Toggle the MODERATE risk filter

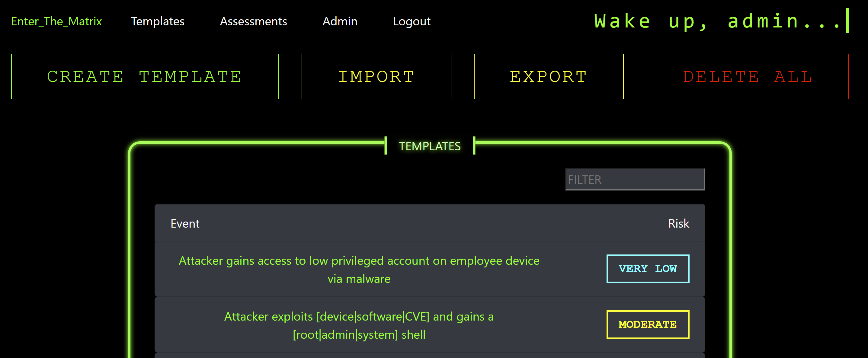[x=648, y=325]
